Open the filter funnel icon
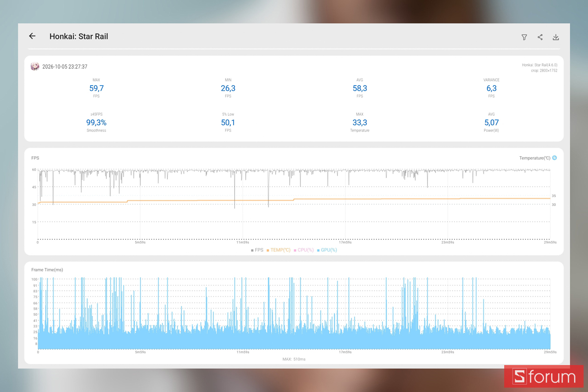Screen dimensions: 588x392 [524, 37]
